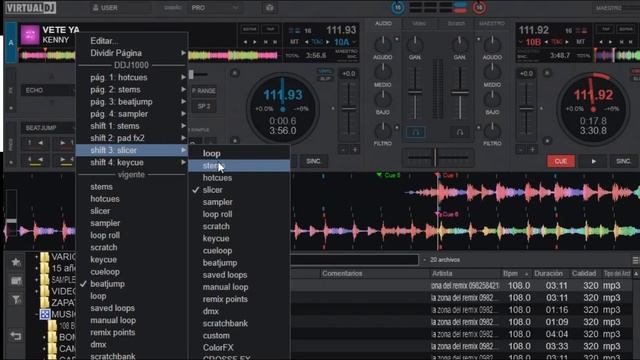Click the left deck SINC button

pos(313,161)
